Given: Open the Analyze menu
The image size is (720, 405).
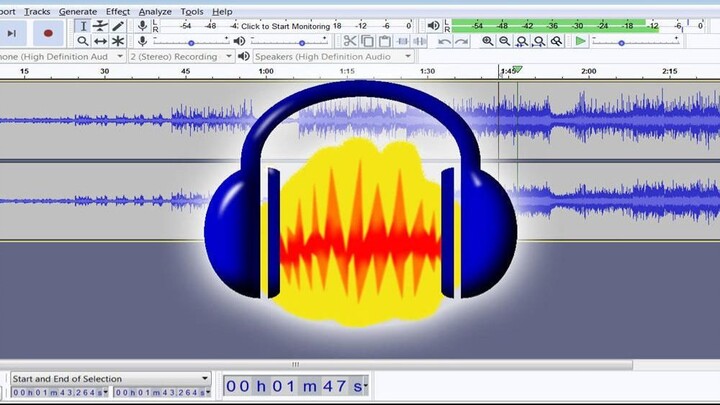Looking at the screenshot, I should 155,11.
